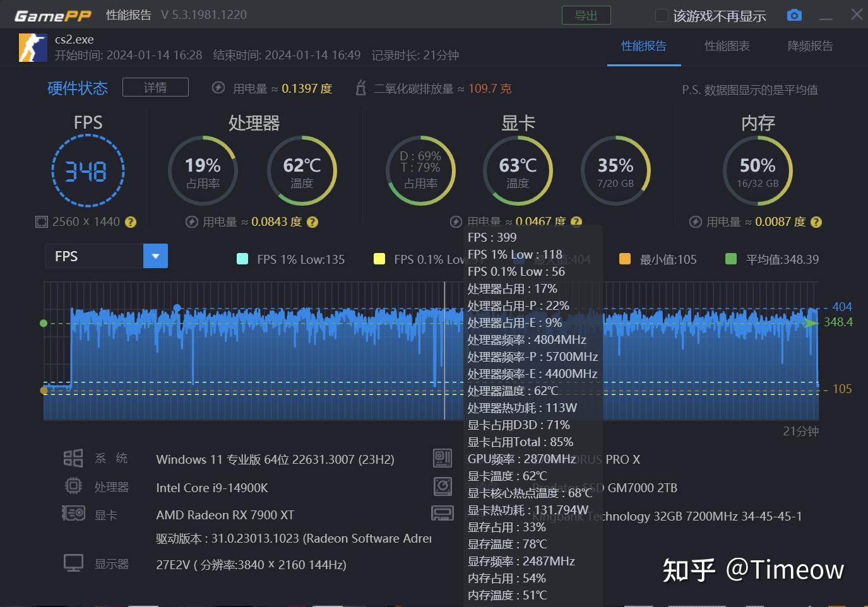Click the orange 最小值 legend swatch
This screenshot has width=868, height=607.
point(625,259)
